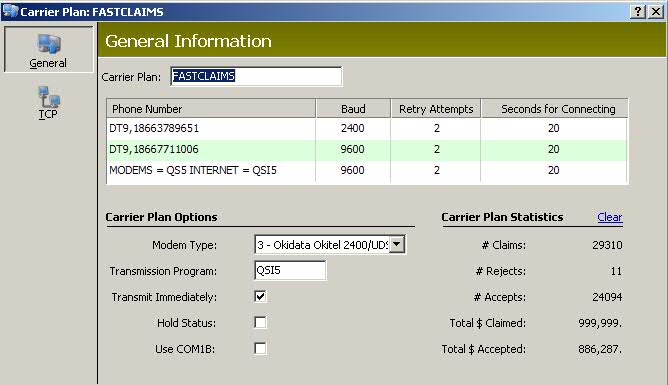Click the Transmission Program label
Image resolution: width=668 pixels, height=385 pixels.
[x=163, y=271]
